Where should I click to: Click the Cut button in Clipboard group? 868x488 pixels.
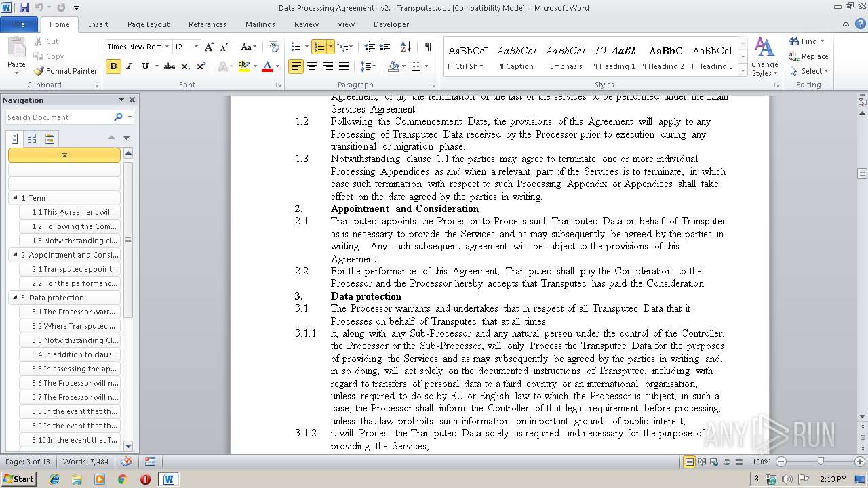[47, 41]
